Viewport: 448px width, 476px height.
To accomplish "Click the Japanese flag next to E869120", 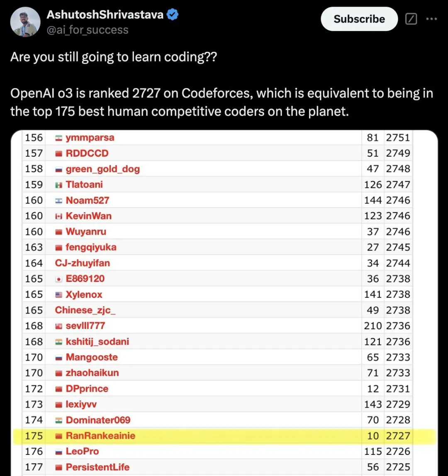I will pos(59,279).
